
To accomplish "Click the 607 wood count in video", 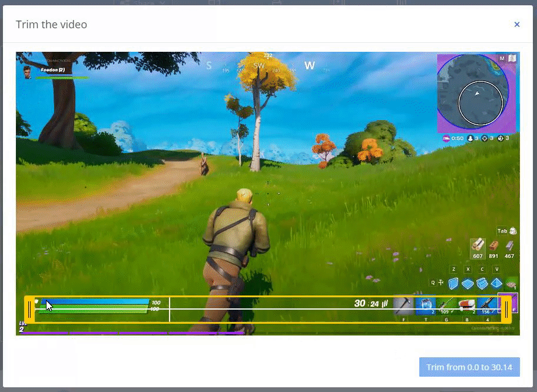I will 478,255.
